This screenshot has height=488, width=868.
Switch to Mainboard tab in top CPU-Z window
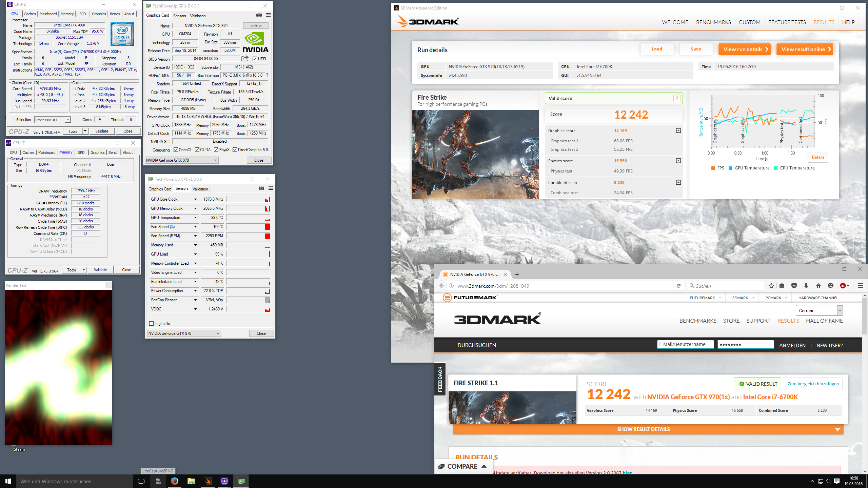(x=48, y=14)
